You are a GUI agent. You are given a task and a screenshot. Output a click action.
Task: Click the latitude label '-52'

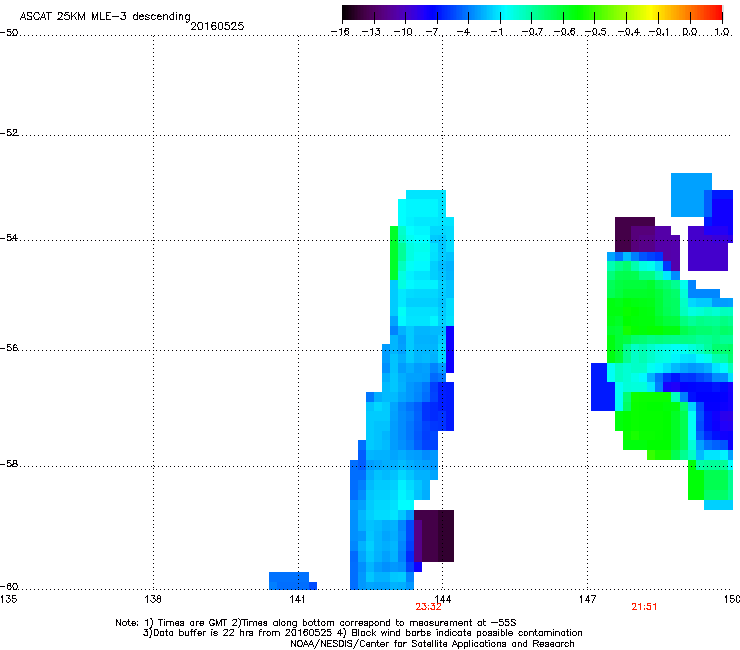pos(9,133)
